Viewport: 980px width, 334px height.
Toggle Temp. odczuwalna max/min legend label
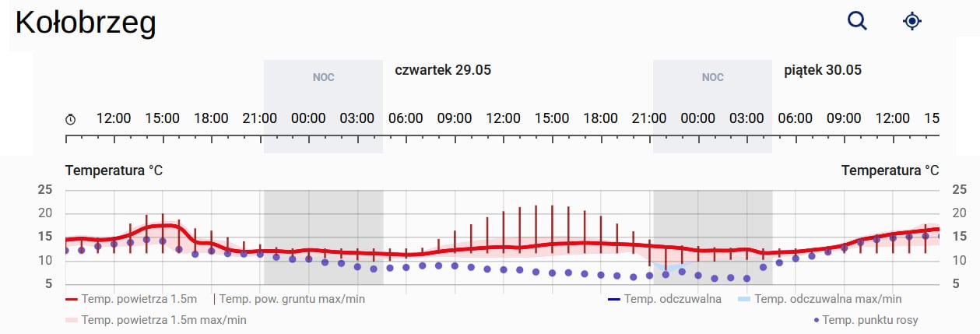click(x=828, y=299)
